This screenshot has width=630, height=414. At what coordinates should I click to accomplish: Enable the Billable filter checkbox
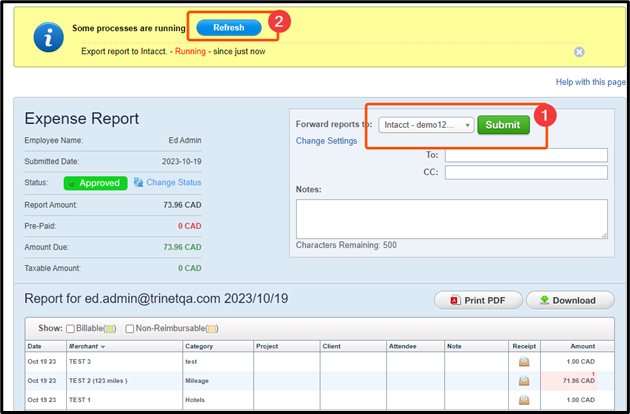[x=72, y=328]
